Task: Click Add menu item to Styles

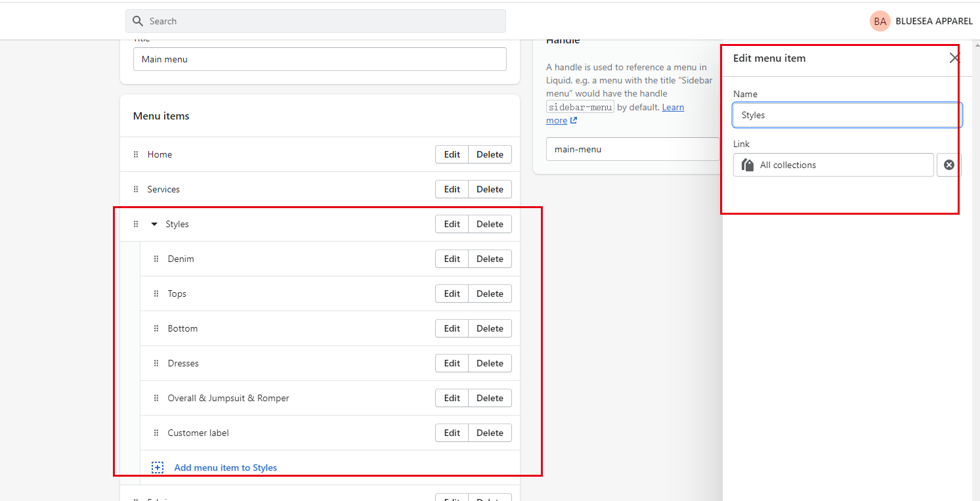Action: coord(225,468)
